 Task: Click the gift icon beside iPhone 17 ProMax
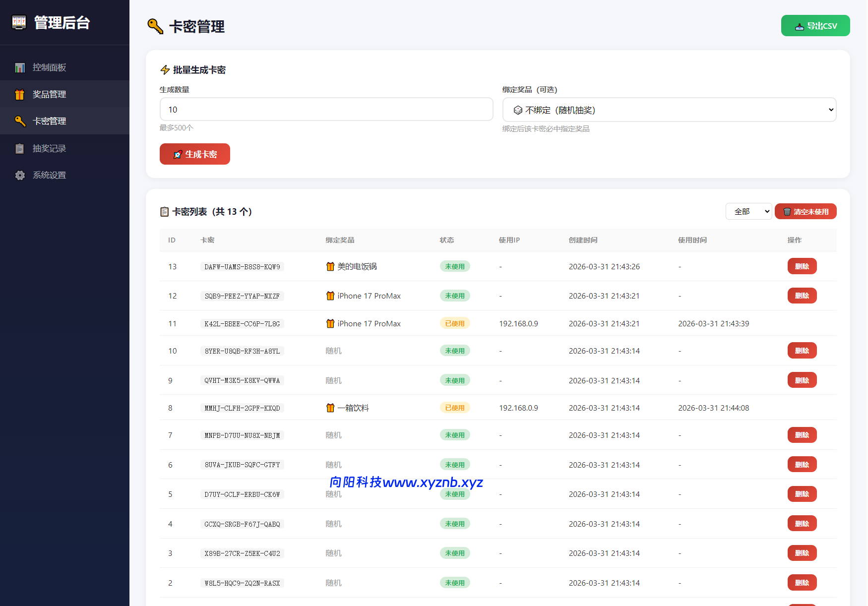(x=330, y=296)
